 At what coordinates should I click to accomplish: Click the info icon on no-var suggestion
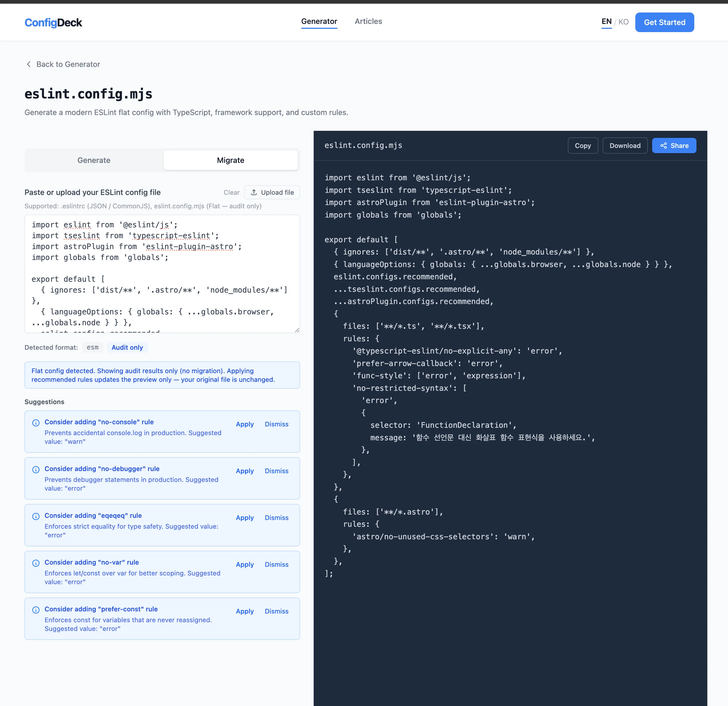tap(36, 563)
